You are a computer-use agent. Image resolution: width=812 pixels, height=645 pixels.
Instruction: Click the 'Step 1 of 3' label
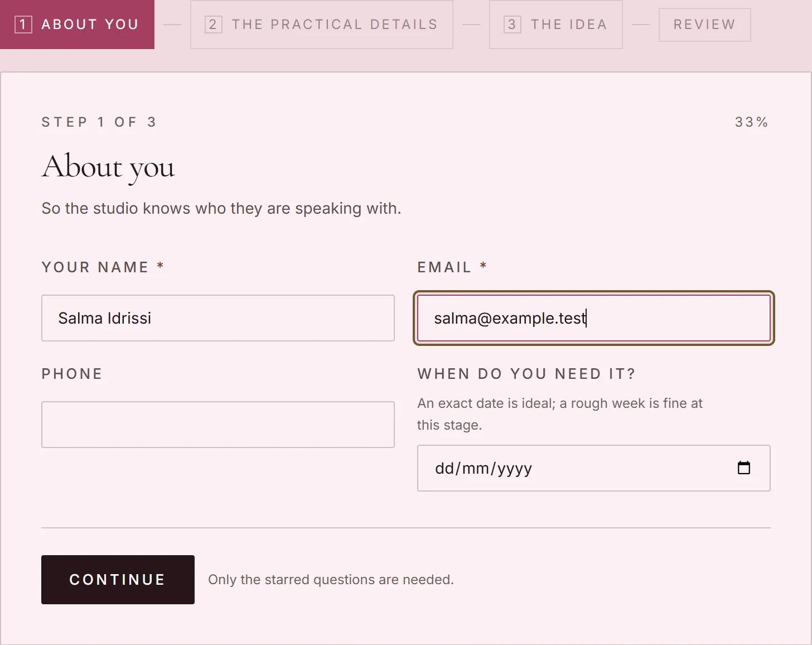(99, 122)
